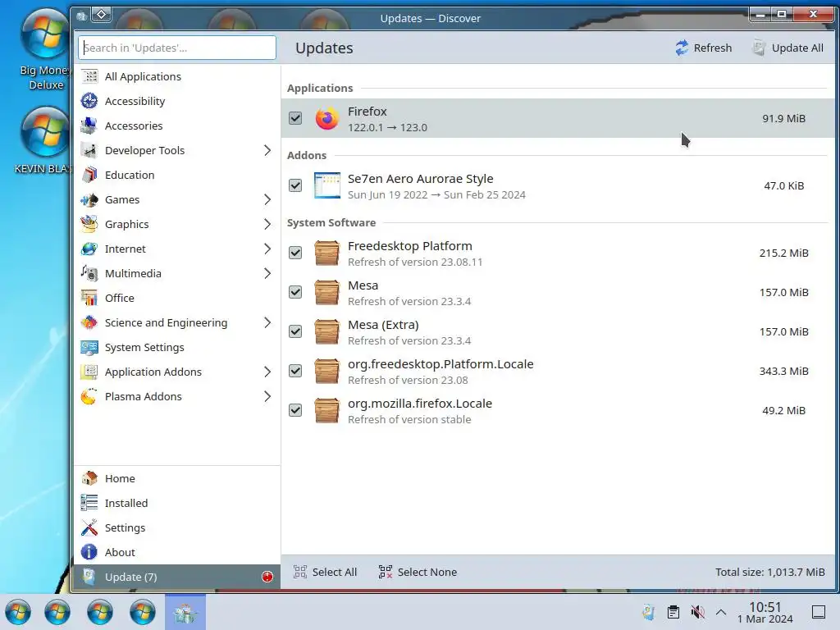840x630 pixels.
Task: Click the Update All button
Action: tap(788, 48)
